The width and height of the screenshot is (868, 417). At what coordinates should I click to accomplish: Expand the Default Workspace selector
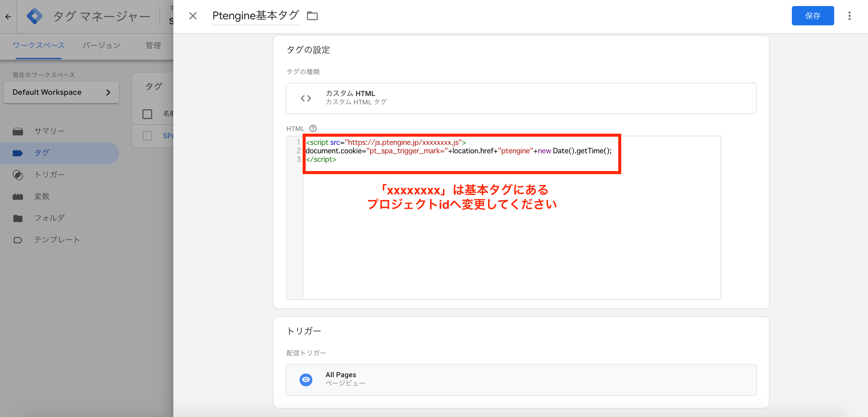pyautogui.click(x=61, y=92)
